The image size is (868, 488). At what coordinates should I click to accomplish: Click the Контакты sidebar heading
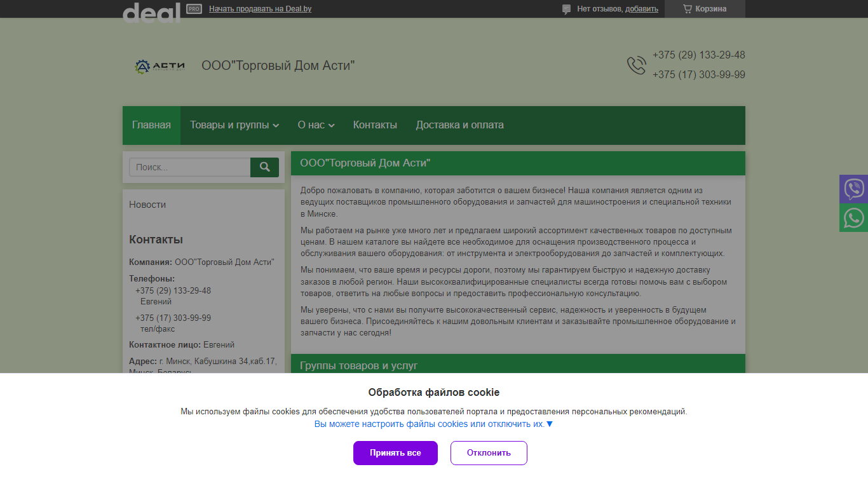[156, 240]
